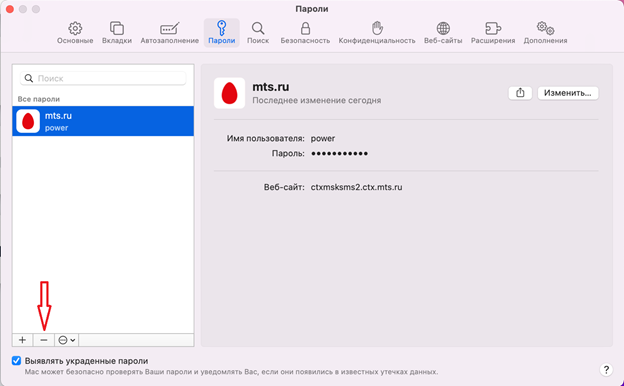Add a new password with plus button
Image resolution: width=624 pixels, height=386 pixels.
pos(23,340)
